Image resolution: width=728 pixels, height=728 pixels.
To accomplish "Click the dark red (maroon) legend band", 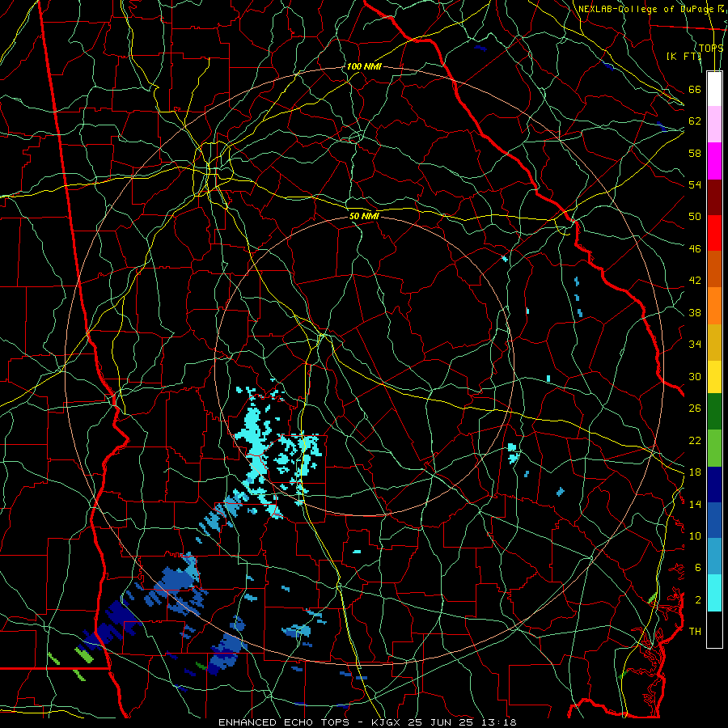I will pos(714,197).
